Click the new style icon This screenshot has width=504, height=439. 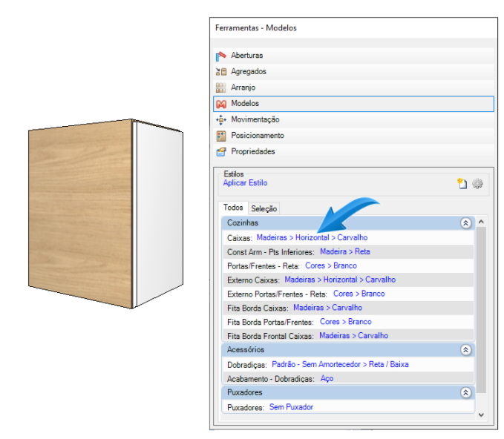(x=462, y=183)
